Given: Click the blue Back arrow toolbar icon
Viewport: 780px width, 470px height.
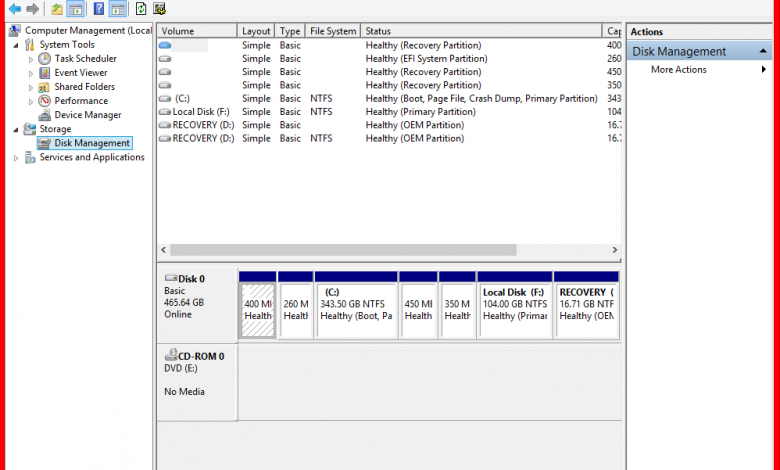Looking at the screenshot, I should [15, 8].
